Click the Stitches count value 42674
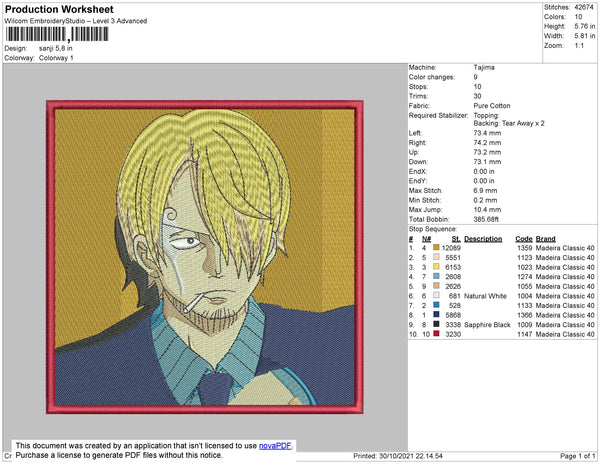The image size is (600, 464). [x=583, y=6]
